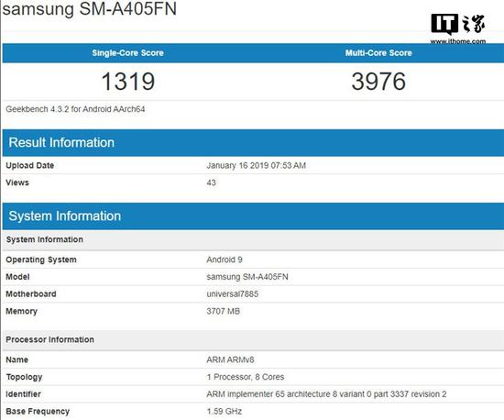504x420 pixels.
Task: Select the 'ARM ARMv8' value
Action: point(230,359)
